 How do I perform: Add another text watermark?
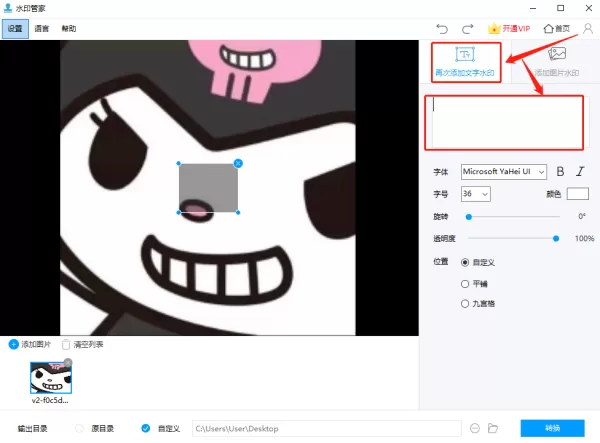[x=466, y=62]
